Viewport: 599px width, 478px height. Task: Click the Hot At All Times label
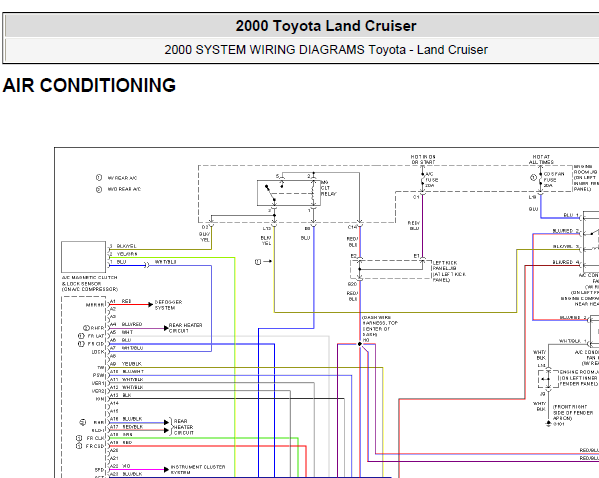pyautogui.click(x=541, y=159)
